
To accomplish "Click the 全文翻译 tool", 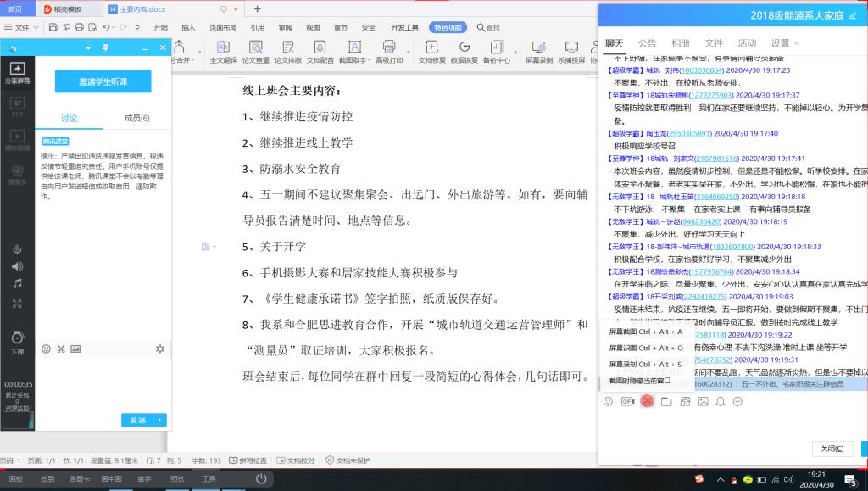I will click(x=224, y=52).
